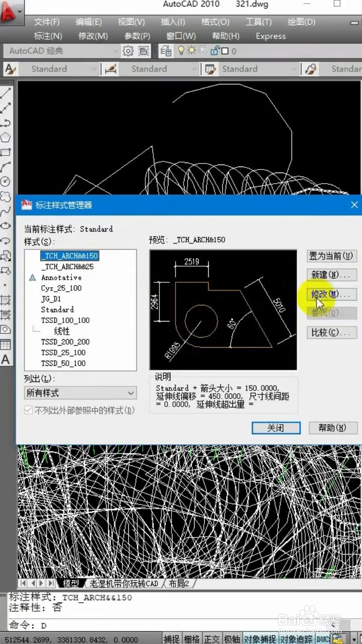Open the 视图(V) menu

[131, 22]
